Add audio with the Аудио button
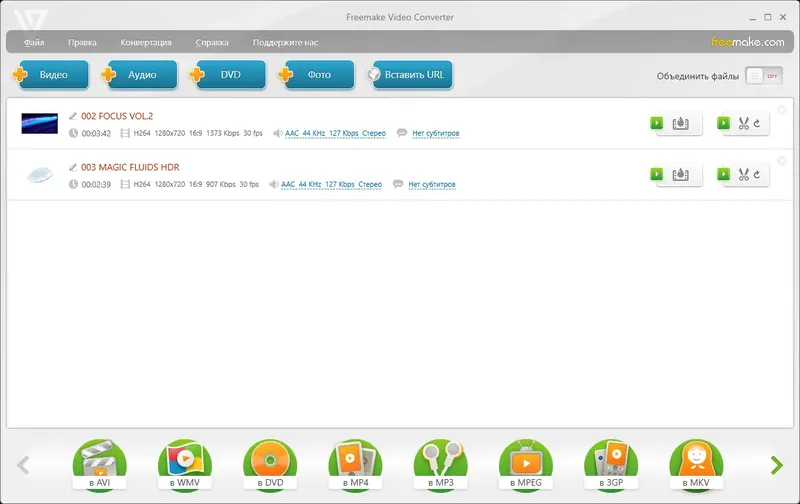800x504 pixels. 139,74
